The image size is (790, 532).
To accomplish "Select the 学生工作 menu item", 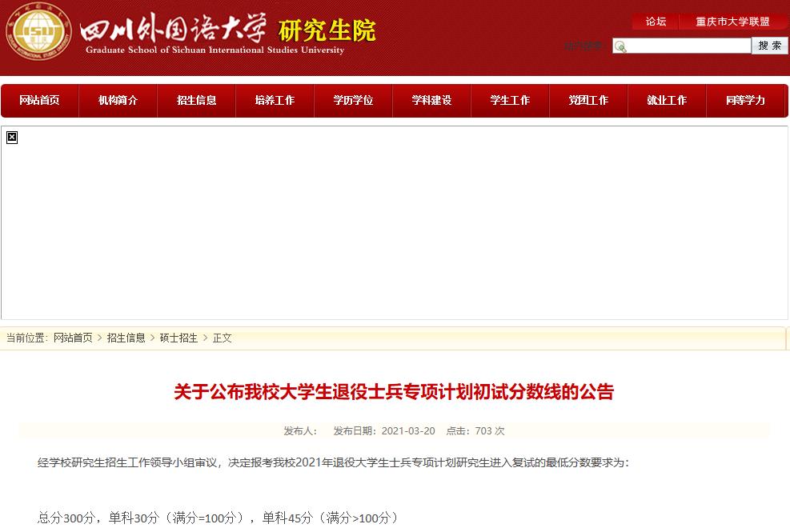I will pos(510,100).
